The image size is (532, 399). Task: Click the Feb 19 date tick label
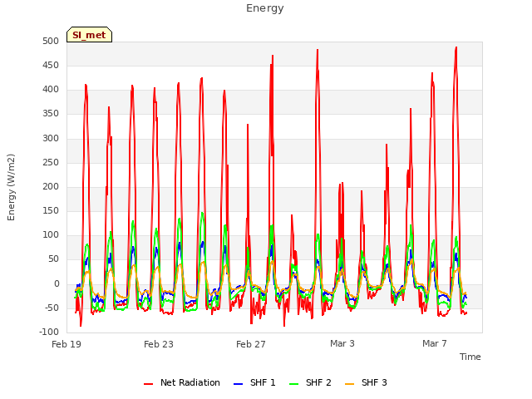(66, 344)
